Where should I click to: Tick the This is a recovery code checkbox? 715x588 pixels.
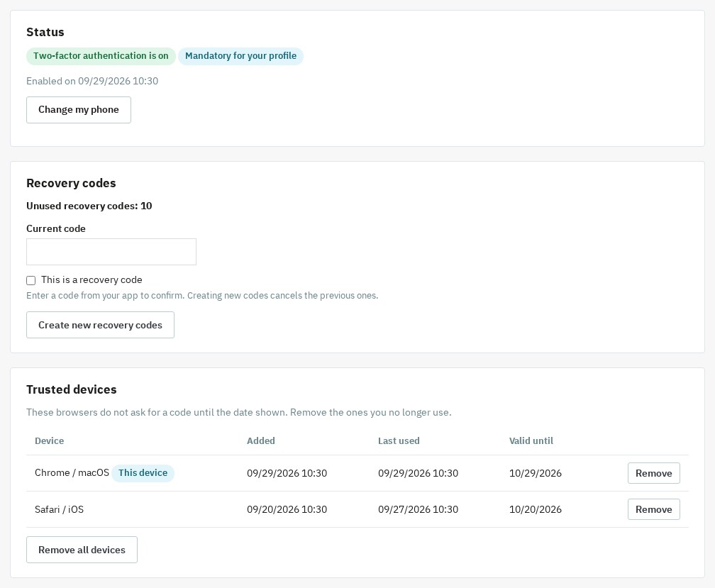click(31, 280)
